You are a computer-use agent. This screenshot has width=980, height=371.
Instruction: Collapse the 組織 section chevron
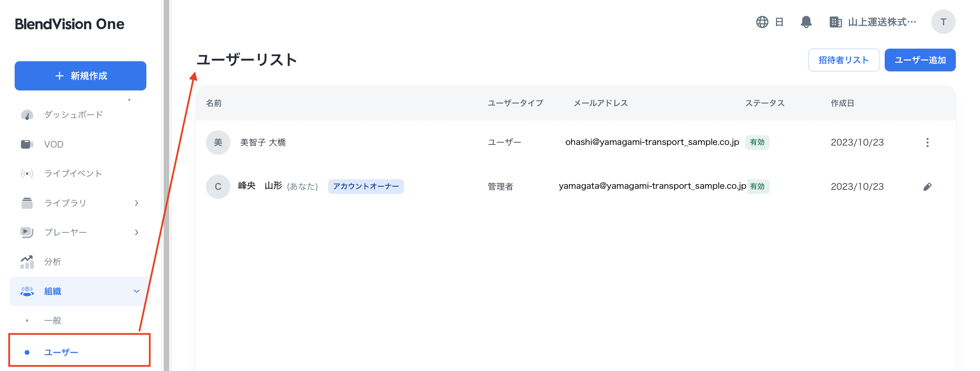[x=136, y=291]
